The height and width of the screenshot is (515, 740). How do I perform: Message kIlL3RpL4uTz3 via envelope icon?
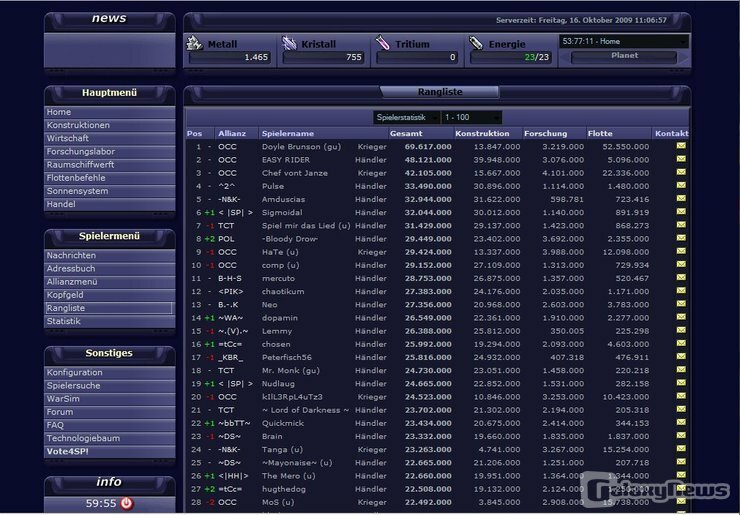tap(681, 397)
